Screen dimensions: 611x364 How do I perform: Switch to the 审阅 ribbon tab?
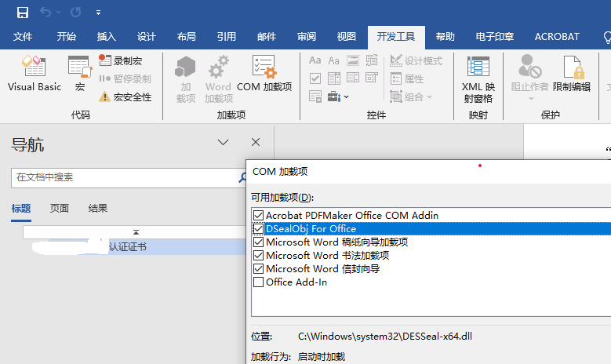click(x=307, y=37)
